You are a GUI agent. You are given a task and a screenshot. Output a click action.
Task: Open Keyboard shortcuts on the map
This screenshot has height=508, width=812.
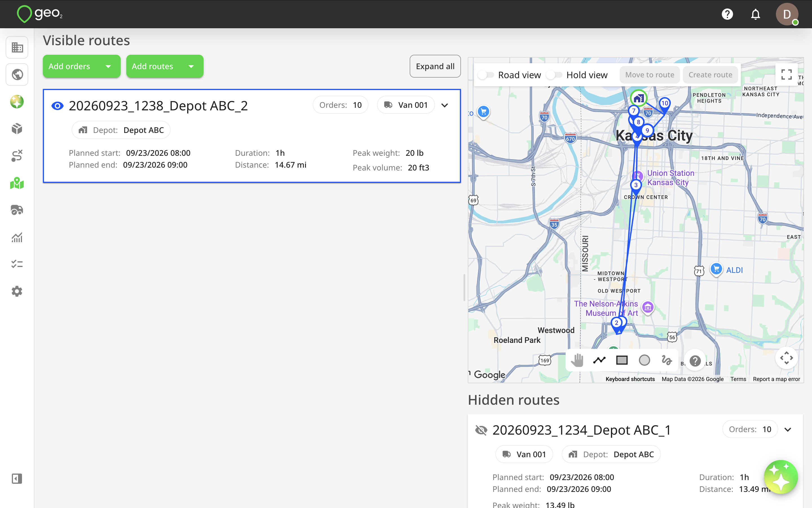(x=630, y=379)
